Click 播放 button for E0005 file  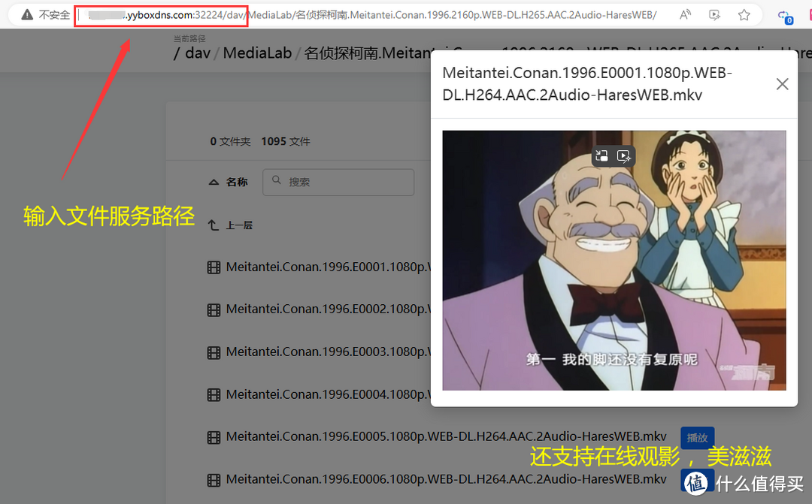[697, 438]
